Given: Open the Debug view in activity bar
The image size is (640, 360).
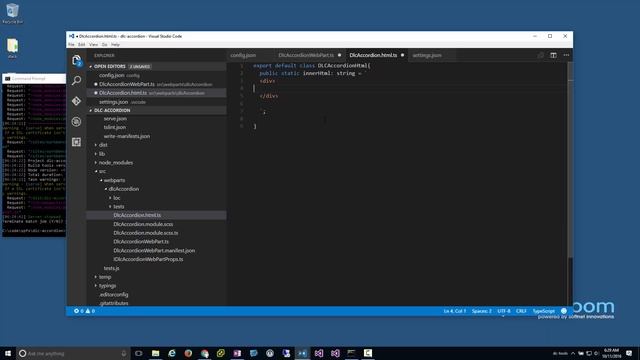Looking at the screenshot, I should [76, 122].
